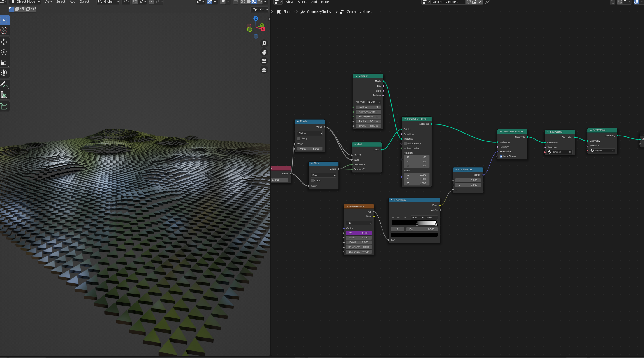Choose the Measure tool
The height and width of the screenshot is (358, 644).
4,95
